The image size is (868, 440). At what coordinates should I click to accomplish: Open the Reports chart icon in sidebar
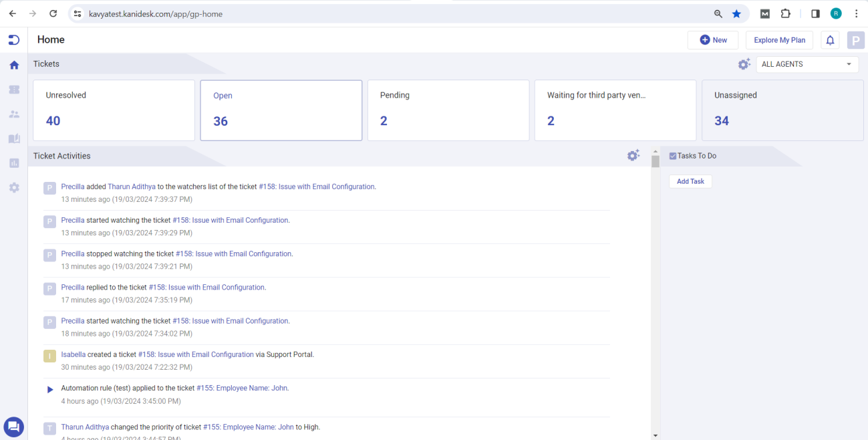13,162
